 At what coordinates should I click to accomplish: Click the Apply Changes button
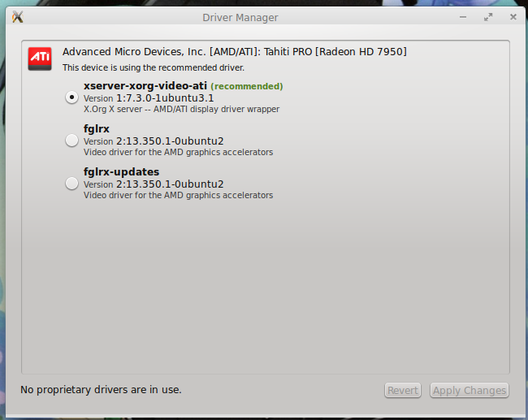(470, 391)
